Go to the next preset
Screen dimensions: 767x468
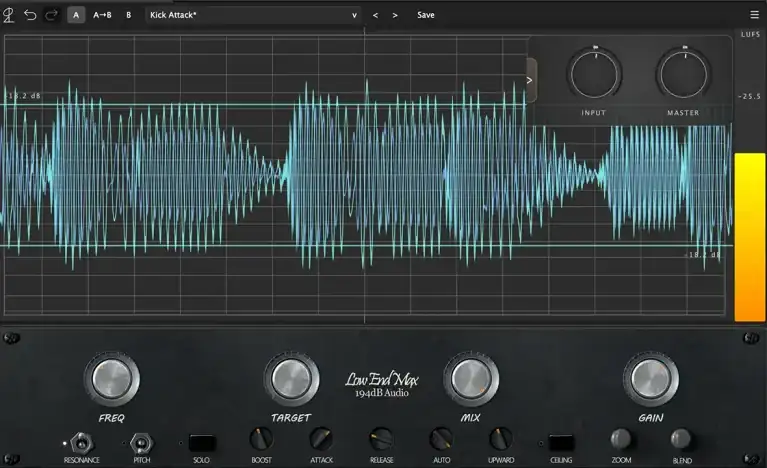point(395,15)
